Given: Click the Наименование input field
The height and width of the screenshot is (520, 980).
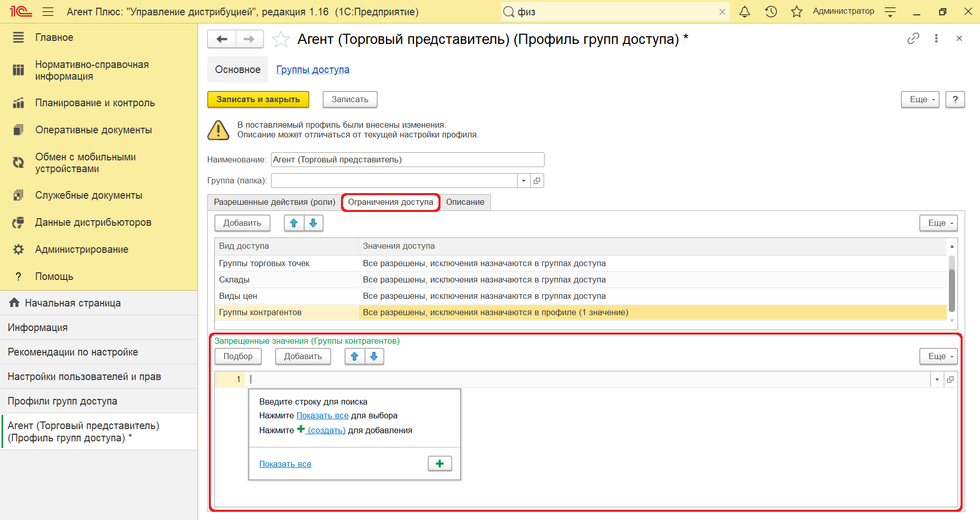Looking at the screenshot, I should point(407,159).
